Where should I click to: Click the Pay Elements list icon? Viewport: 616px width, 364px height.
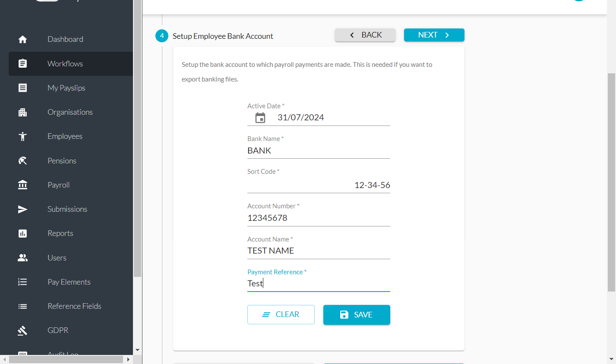pyautogui.click(x=23, y=282)
